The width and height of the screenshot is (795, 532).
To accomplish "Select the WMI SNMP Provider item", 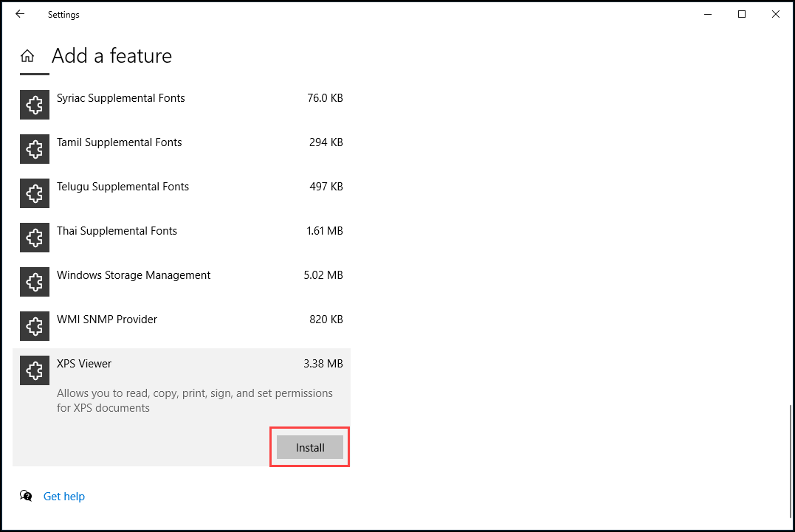I will pos(182,326).
